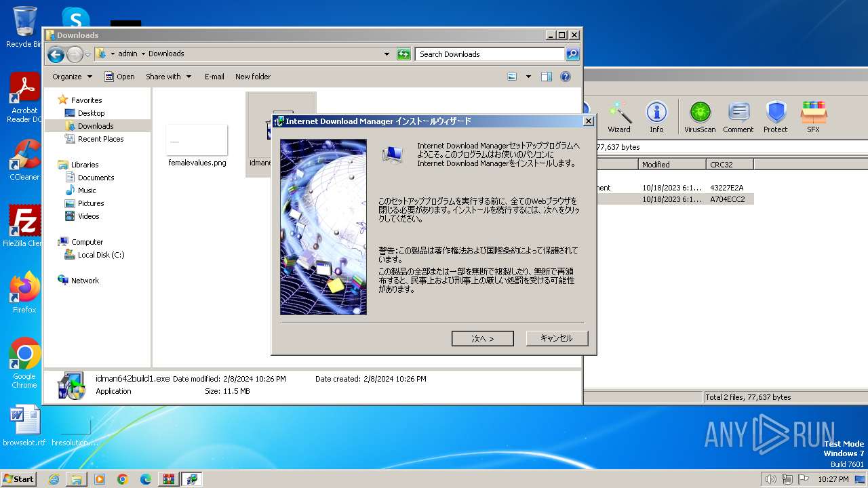The width and height of the screenshot is (868, 488).
Task: Select the Recycle Bin icon
Action: [x=24, y=27]
